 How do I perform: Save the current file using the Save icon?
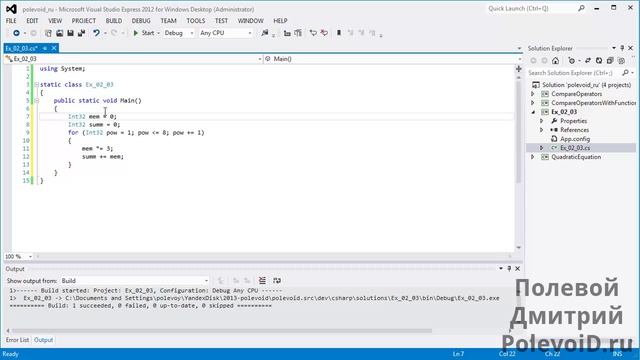(x=70, y=33)
